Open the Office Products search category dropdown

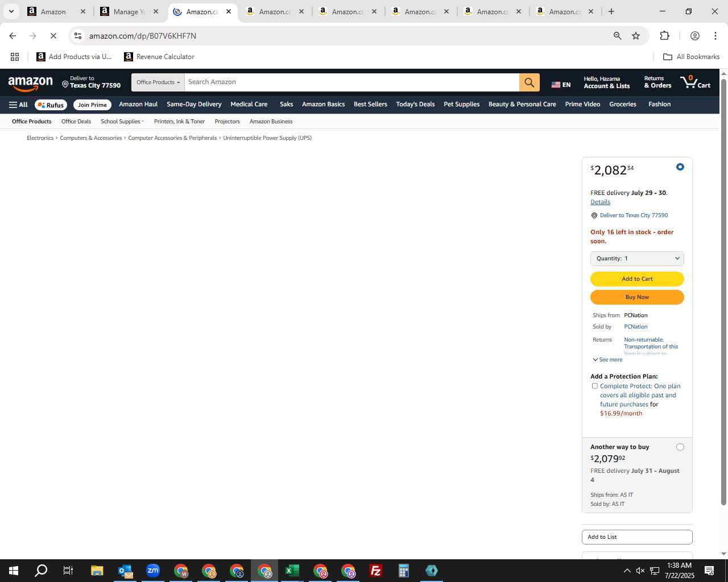pyautogui.click(x=158, y=82)
